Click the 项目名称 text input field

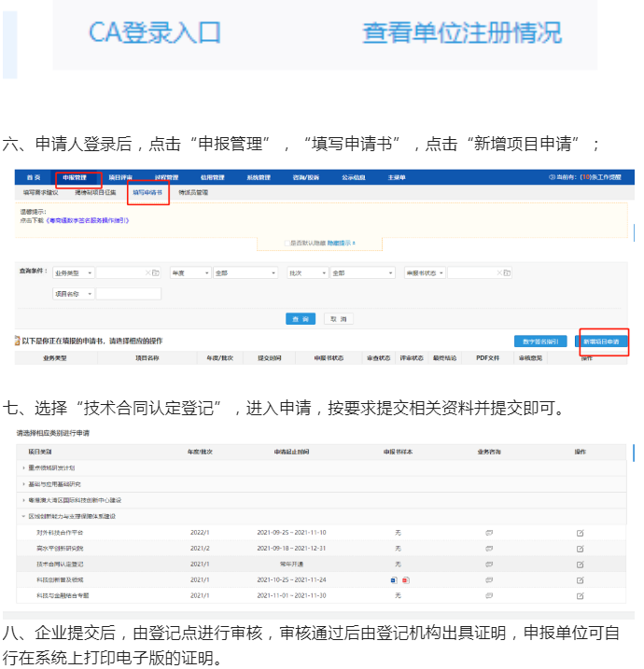pyautogui.click(x=129, y=294)
